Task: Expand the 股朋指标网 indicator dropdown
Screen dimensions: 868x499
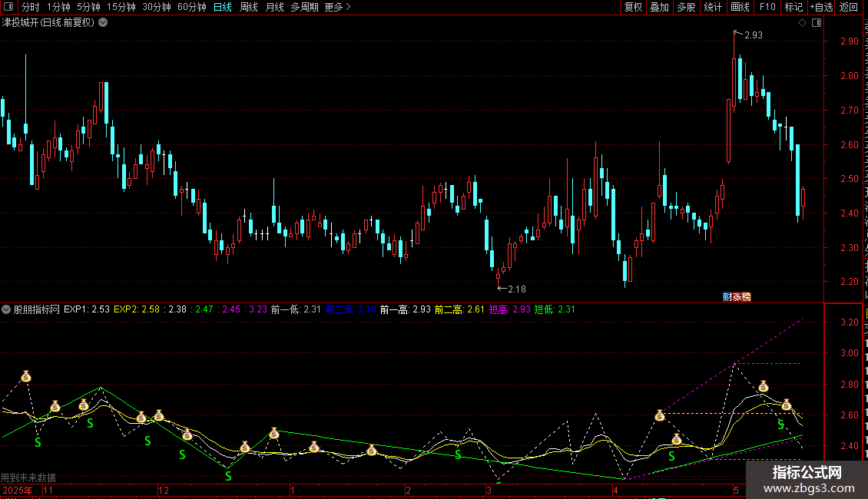Action: [6, 309]
